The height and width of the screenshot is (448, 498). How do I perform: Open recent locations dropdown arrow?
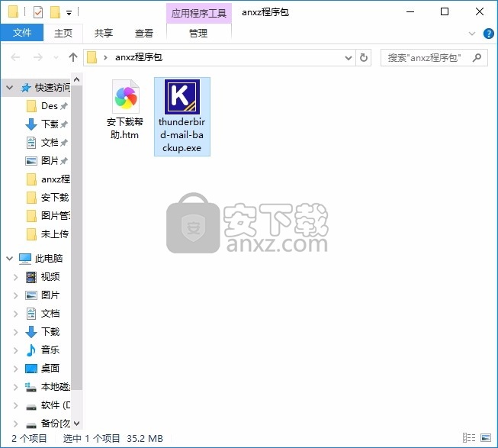click(56, 58)
